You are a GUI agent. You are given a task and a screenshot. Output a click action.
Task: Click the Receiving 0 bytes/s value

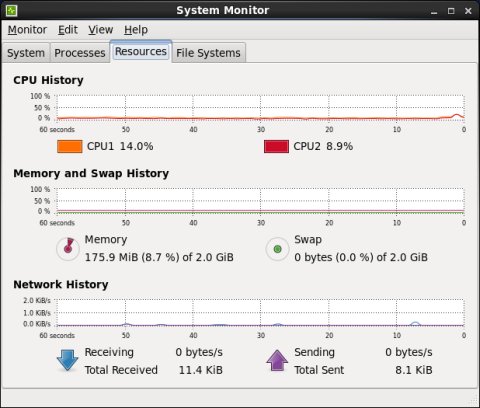pos(199,352)
